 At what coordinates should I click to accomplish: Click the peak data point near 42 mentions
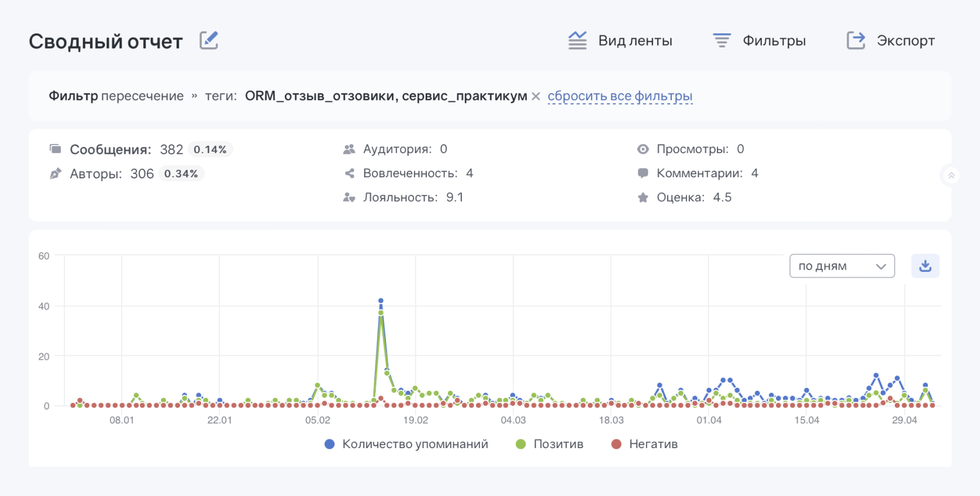381,301
